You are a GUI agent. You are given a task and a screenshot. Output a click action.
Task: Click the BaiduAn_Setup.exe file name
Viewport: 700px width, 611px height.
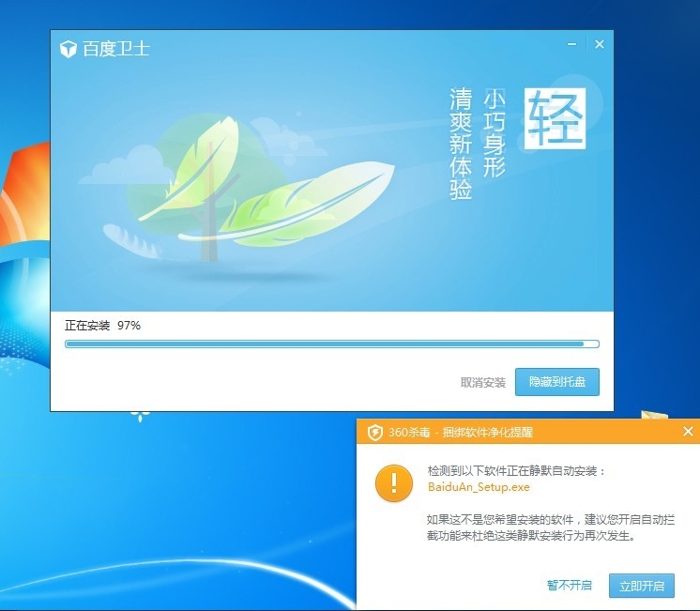tap(479, 487)
